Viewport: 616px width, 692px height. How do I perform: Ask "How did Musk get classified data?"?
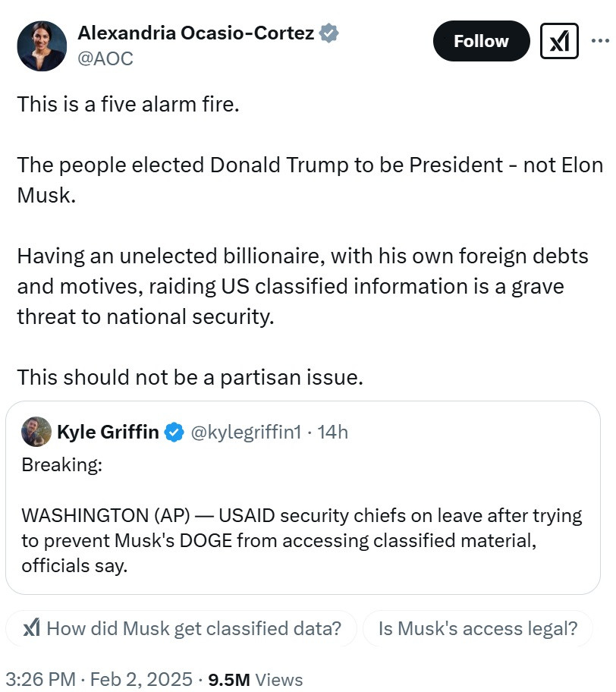[x=193, y=628]
